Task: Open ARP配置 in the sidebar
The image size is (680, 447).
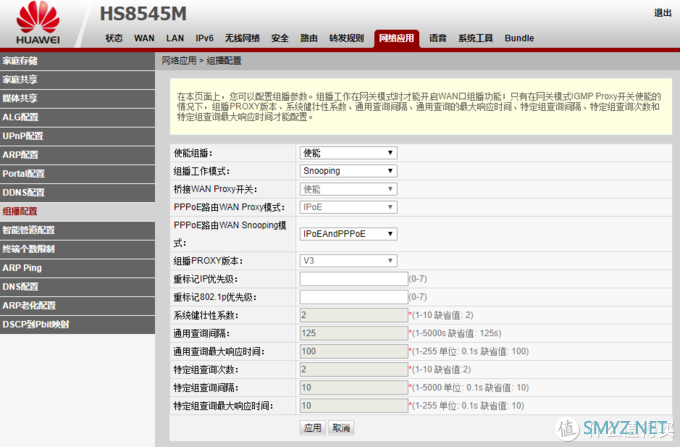Action: (77, 155)
